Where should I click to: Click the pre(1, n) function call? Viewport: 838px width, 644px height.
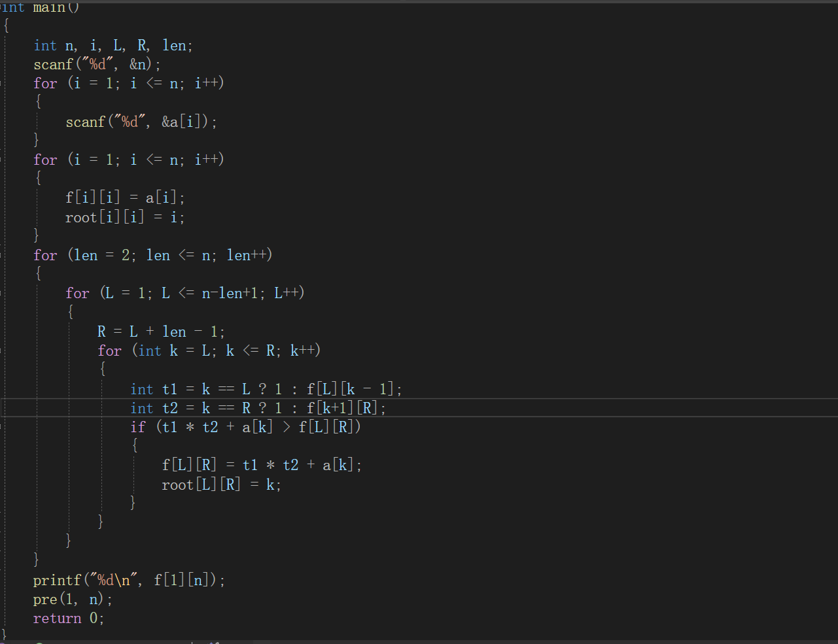click(73, 599)
